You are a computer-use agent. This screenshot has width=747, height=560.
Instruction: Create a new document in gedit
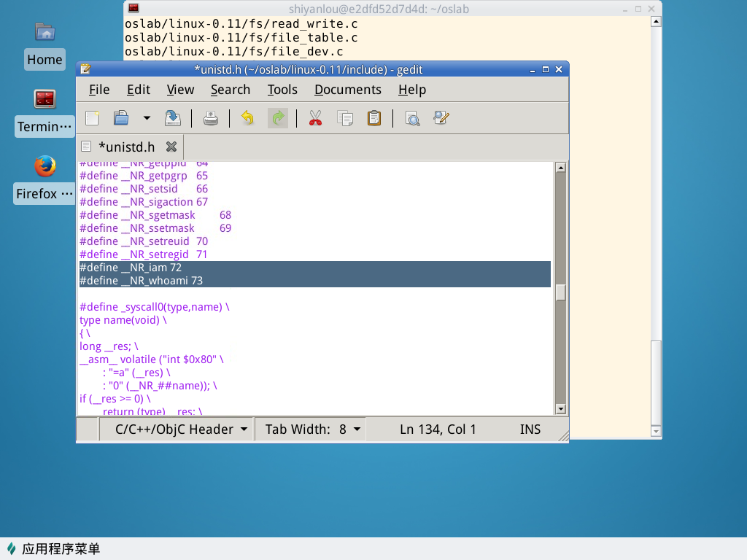point(92,118)
